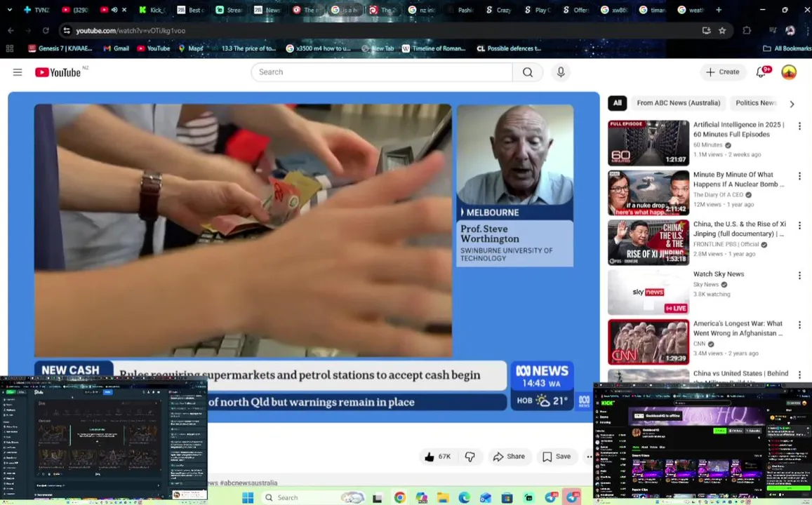
Task: Select the Politics News filter chip
Action: [x=756, y=103]
